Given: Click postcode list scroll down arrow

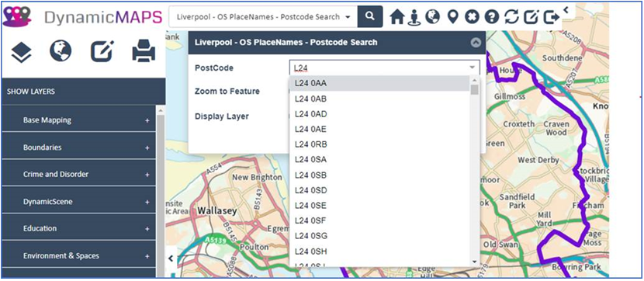Looking at the screenshot, I should 474,262.
